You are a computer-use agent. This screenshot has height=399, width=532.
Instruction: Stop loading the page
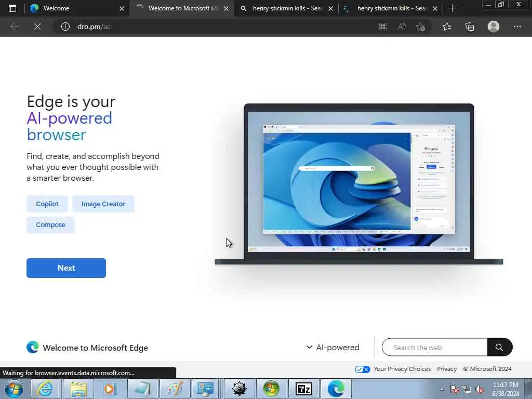coord(37,26)
